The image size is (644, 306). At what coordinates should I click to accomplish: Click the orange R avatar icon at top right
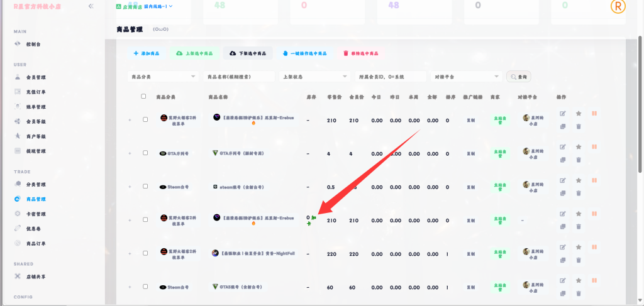618,6
